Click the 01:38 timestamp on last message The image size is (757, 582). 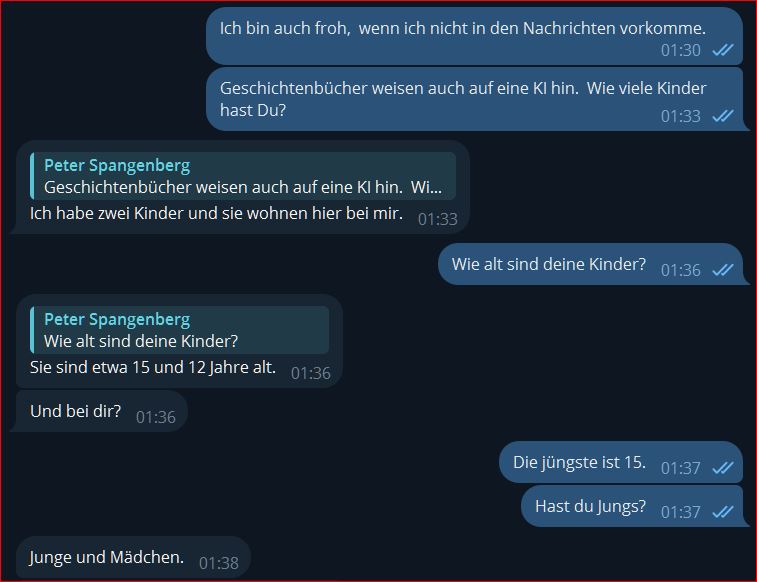(219, 563)
